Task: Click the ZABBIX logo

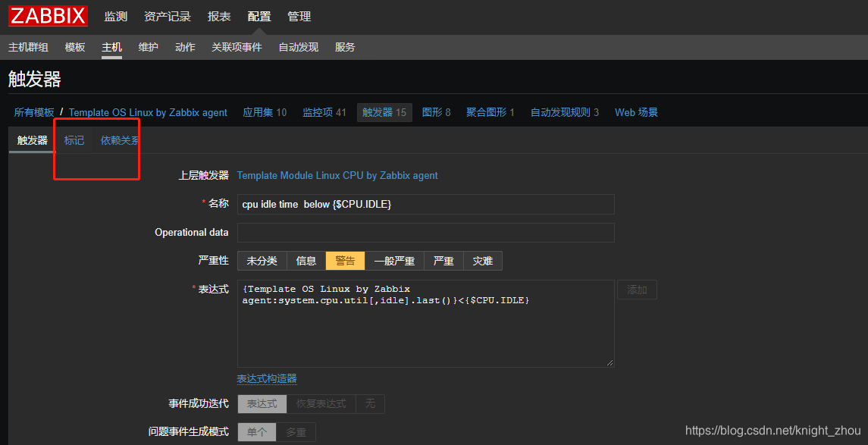Action: point(49,16)
